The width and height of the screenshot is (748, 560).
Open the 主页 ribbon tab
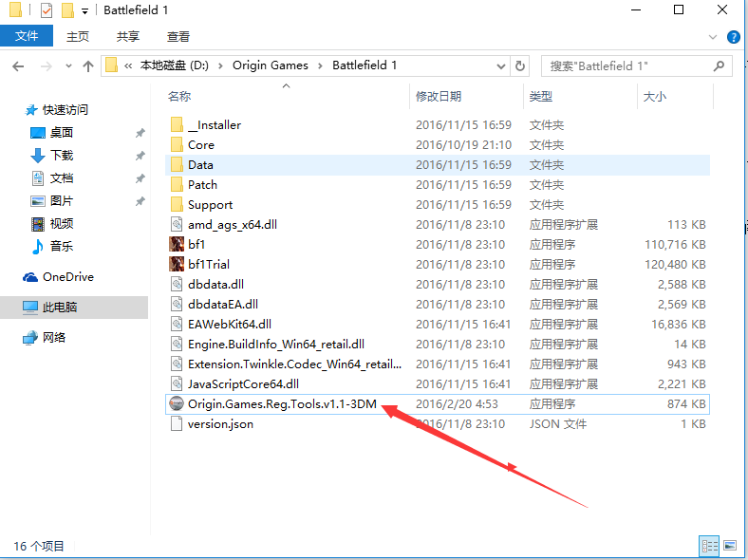tap(77, 37)
